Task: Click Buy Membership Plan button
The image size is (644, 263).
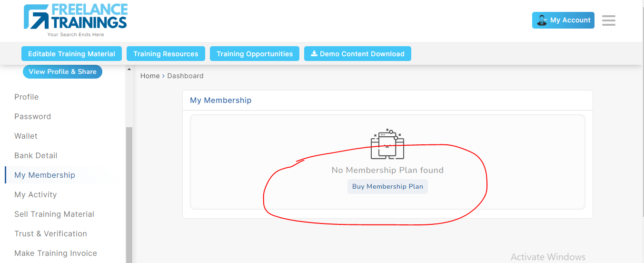Action: point(387,187)
